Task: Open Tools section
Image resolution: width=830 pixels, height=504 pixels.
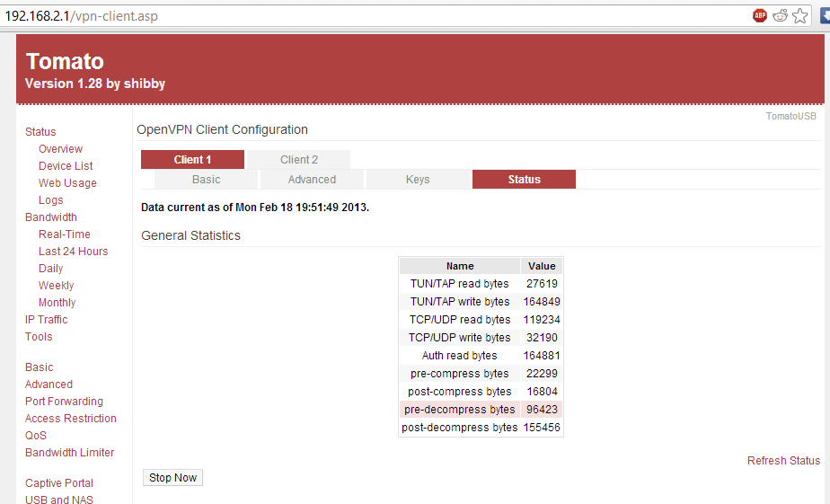Action: pyautogui.click(x=39, y=337)
